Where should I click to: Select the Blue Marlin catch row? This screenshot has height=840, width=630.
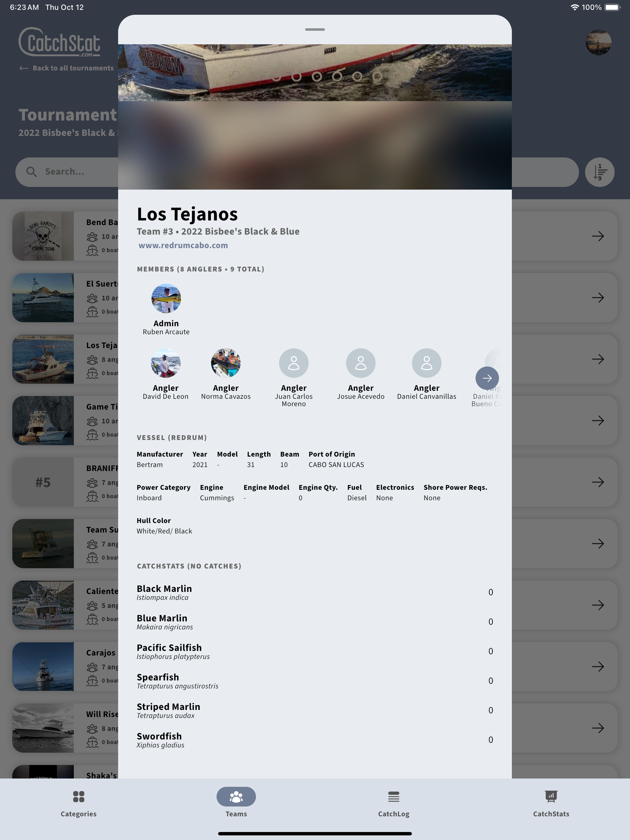tap(315, 622)
